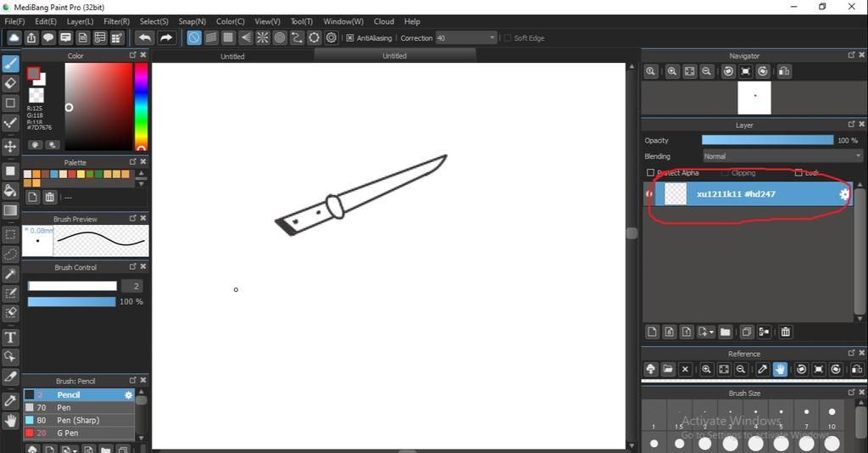The width and height of the screenshot is (868, 453).
Task: Select the Gradient tool
Action: pos(10,210)
